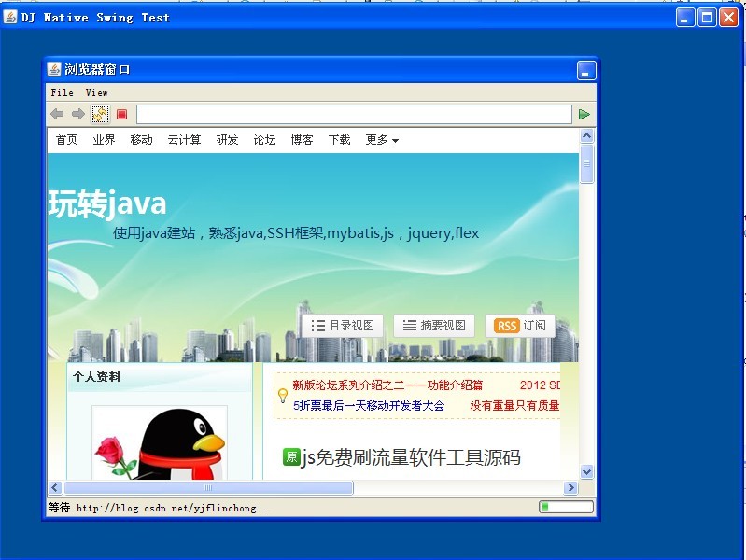Open the File menu
The image size is (746, 560).
[x=63, y=92]
